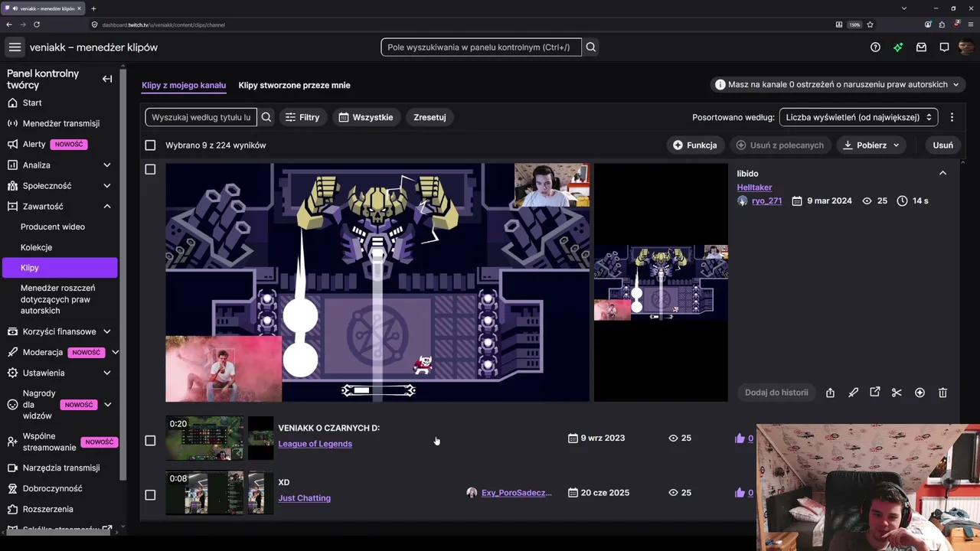Image resolution: width=980 pixels, height=551 pixels.
Task: Open a new browser tab with the plus icon
Action: (93, 8)
